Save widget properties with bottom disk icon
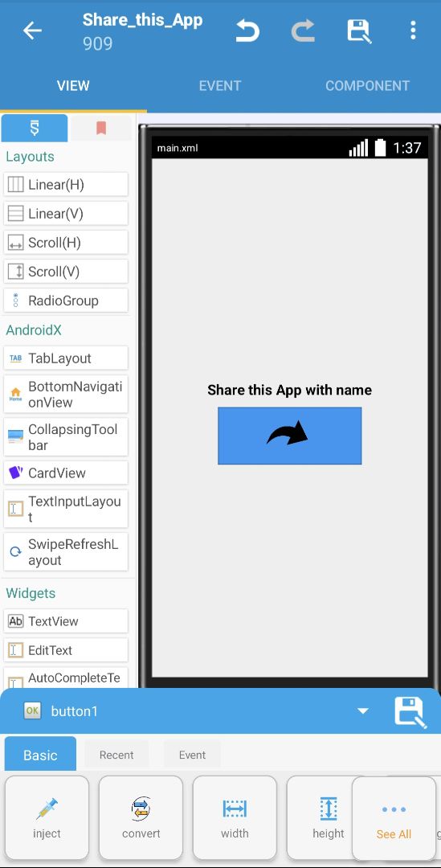This screenshot has height=868, width=441. point(410,712)
